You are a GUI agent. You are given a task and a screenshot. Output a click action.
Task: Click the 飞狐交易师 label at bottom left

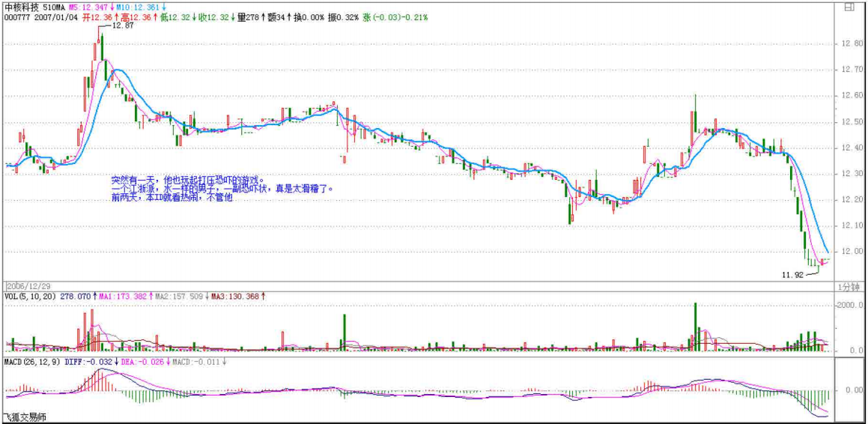point(25,417)
